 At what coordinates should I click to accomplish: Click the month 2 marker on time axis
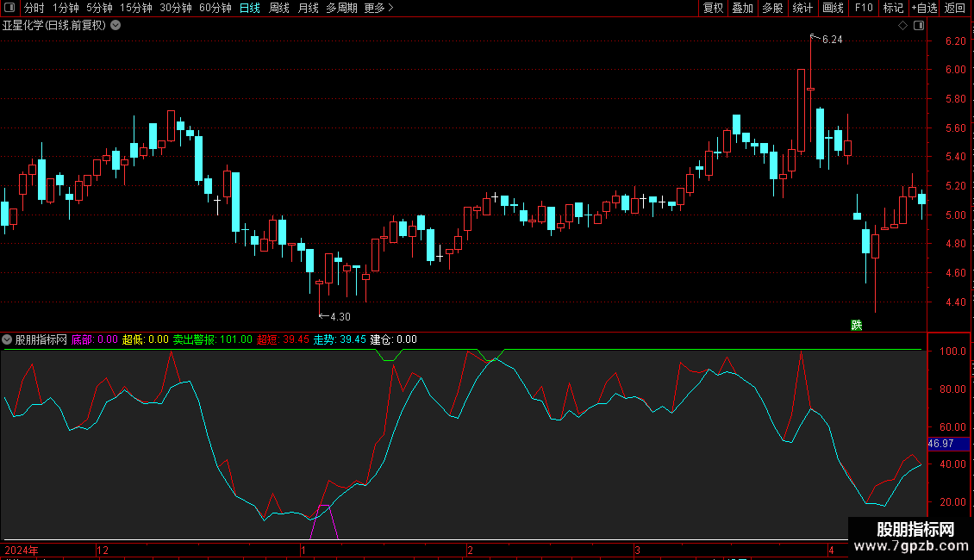point(471,551)
